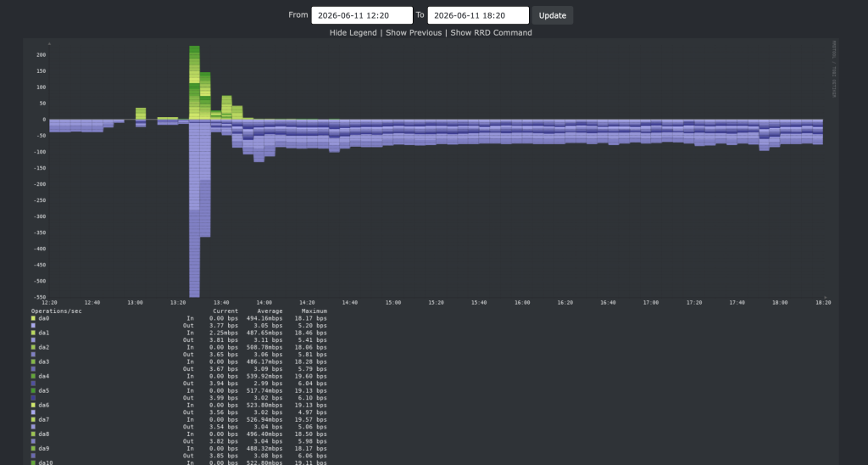Click the "6.10 bps" maximum value
Image resolution: width=868 pixels, height=465 pixels.
(x=312, y=398)
